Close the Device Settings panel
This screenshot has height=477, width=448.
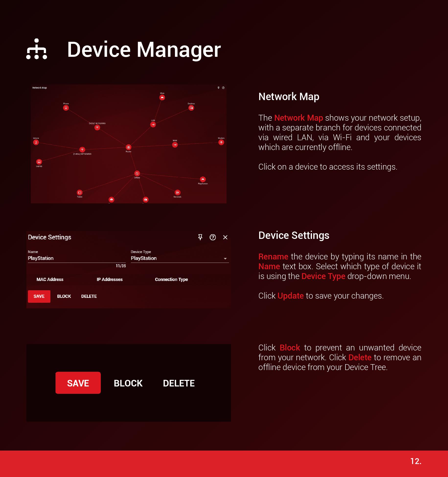225,237
